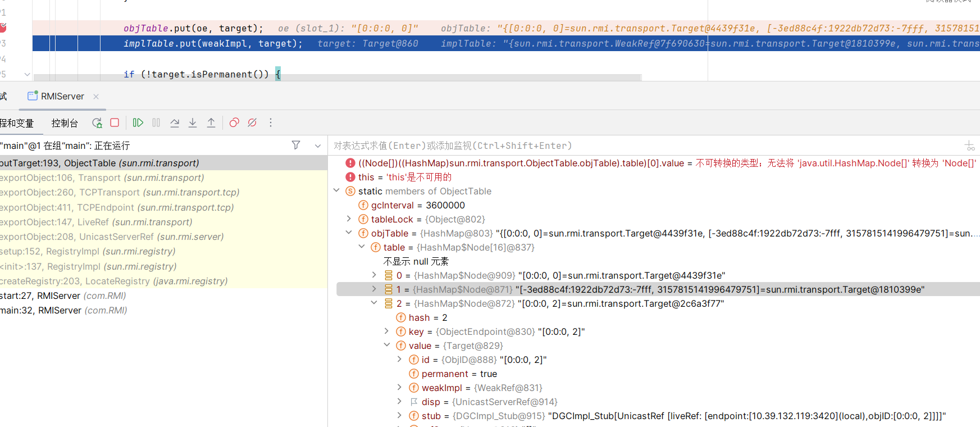Select the exportObject:147, LiveRef frame
Image resolution: width=980 pixels, height=427 pixels.
click(163, 222)
